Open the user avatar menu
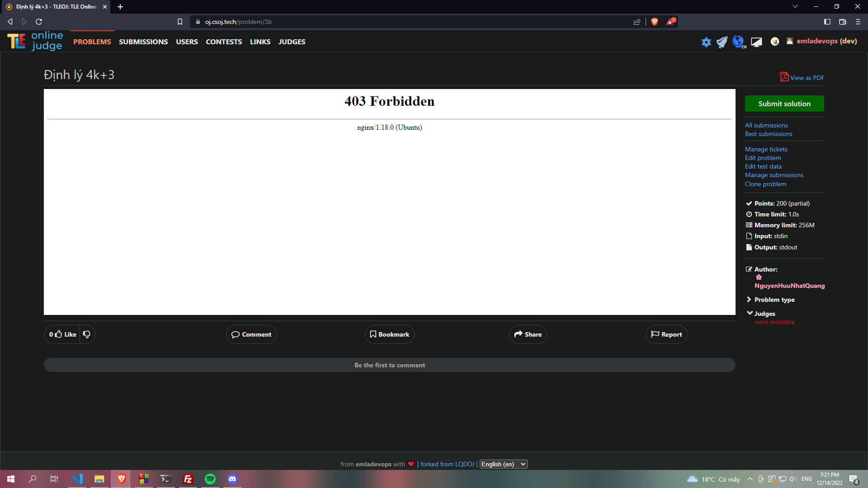The image size is (868, 488). pyautogui.click(x=790, y=41)
